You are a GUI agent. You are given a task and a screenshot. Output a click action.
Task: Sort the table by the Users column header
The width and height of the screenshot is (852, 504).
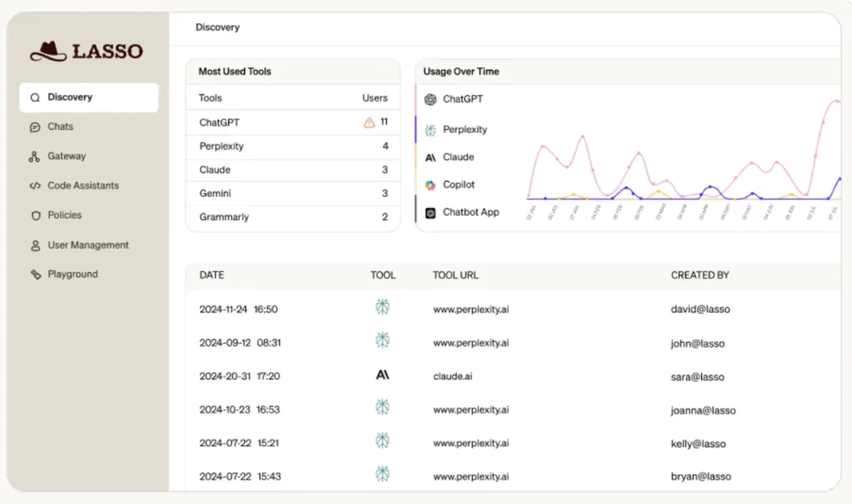coord(375,97)
